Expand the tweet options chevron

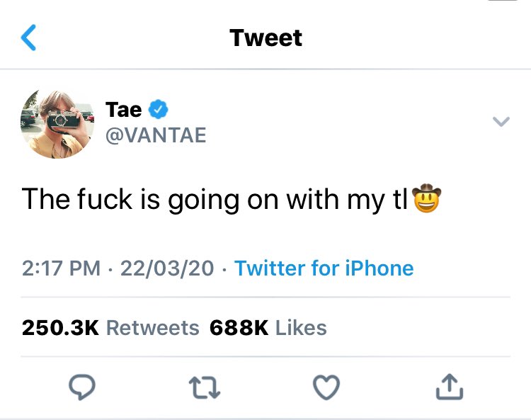click(x=501, y=121)
